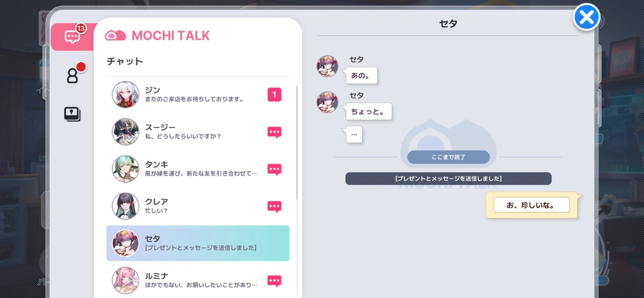644x298 pixels.
Task: Click クレア's preview text 忙しい?
Action: point(156,211)
